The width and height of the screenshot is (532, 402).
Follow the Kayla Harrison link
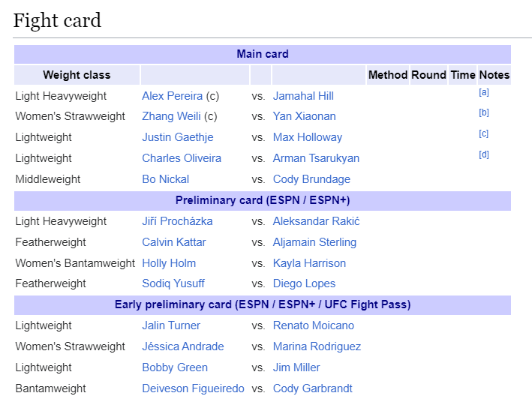click(309, 263)
